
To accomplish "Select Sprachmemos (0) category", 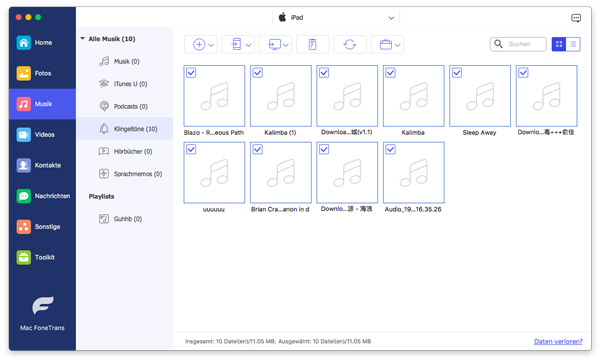I will click(125, 174).
